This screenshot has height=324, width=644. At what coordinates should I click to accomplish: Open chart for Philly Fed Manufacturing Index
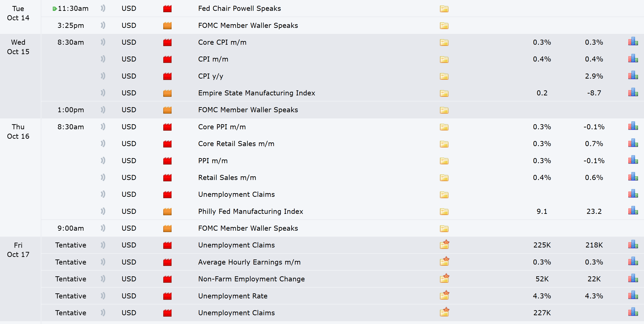(633, 211)
